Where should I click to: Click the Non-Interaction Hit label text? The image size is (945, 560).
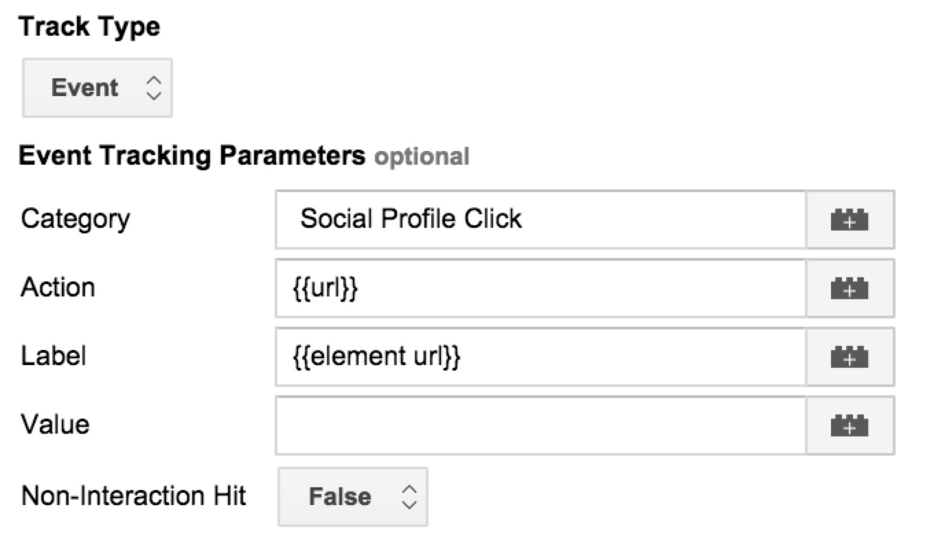(134, 495)
